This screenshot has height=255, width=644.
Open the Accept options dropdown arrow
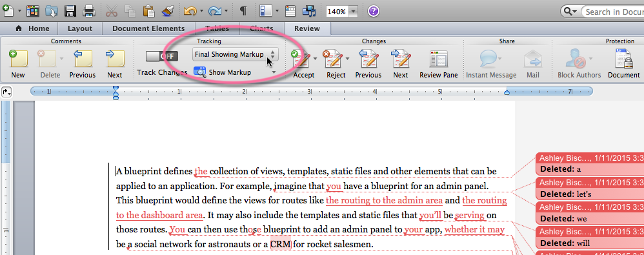316,59
